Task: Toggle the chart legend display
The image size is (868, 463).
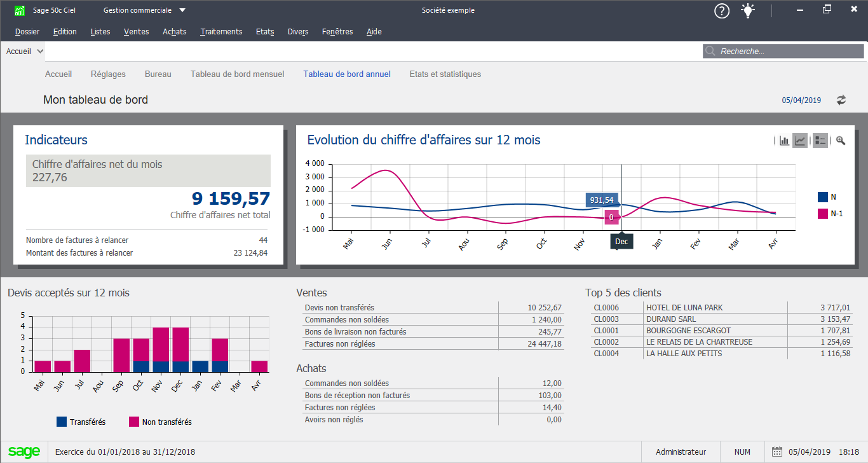Action: point(820,141)
